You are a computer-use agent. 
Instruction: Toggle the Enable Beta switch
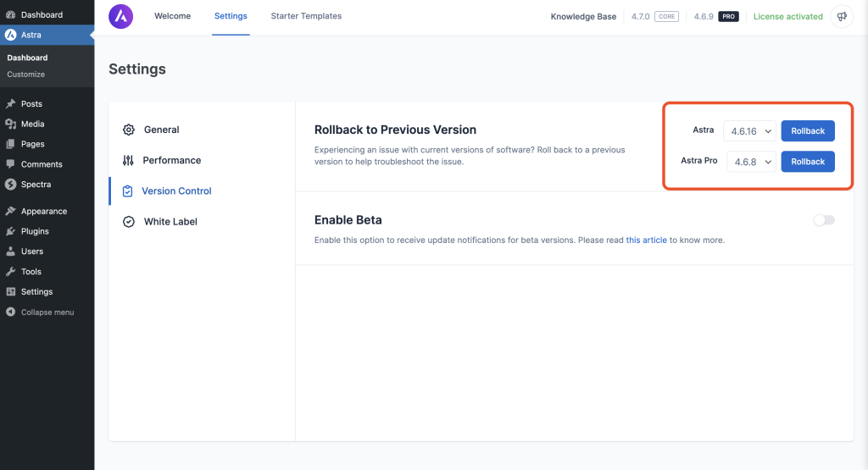[824, 220]
